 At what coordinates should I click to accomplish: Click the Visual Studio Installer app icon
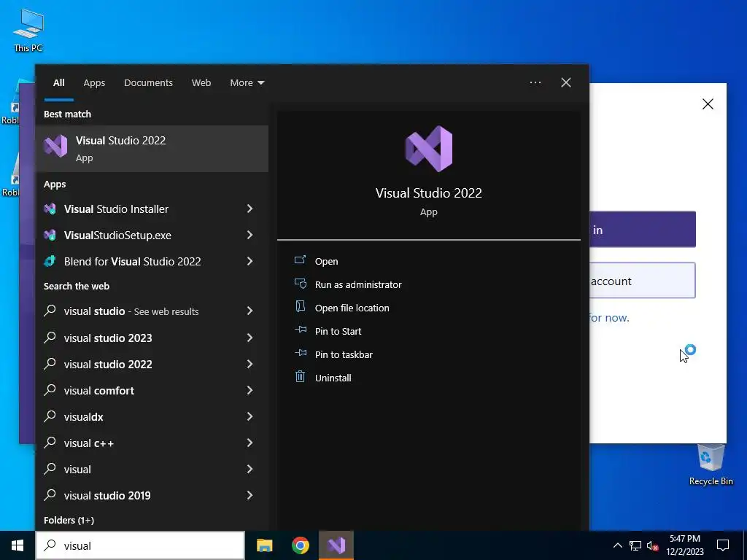[50, 209]
